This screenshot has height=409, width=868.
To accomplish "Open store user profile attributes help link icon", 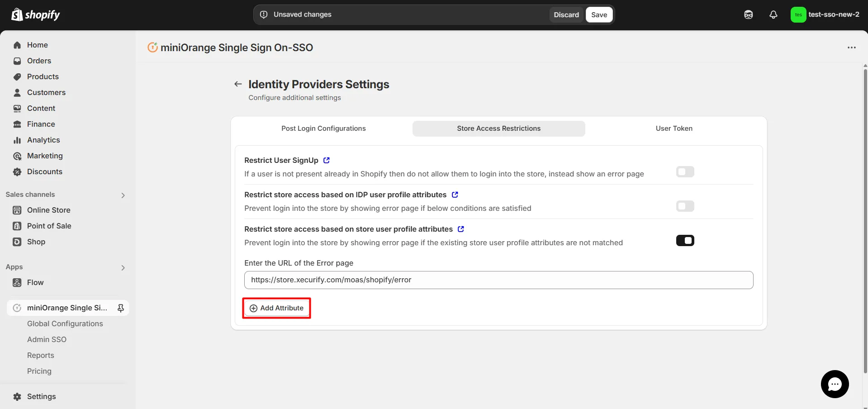I will pos(461,229).
